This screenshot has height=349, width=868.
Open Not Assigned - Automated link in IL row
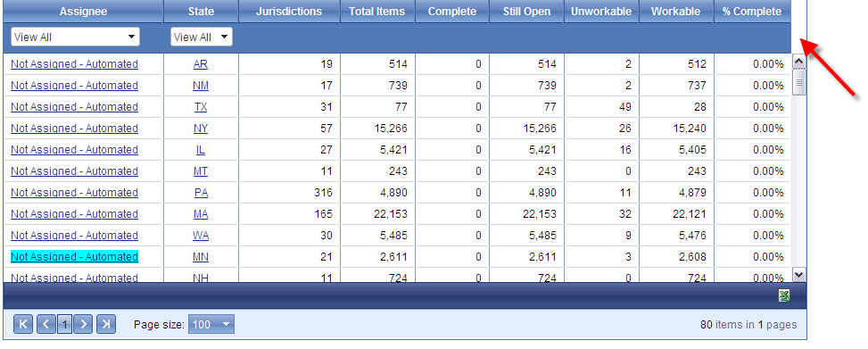[x=74, y=150]
